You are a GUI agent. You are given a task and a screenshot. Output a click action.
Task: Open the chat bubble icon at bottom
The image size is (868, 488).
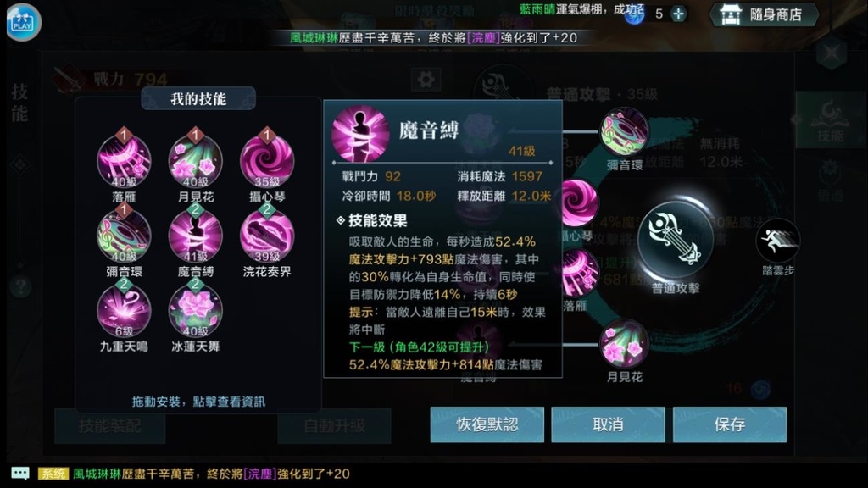point(20,473)
